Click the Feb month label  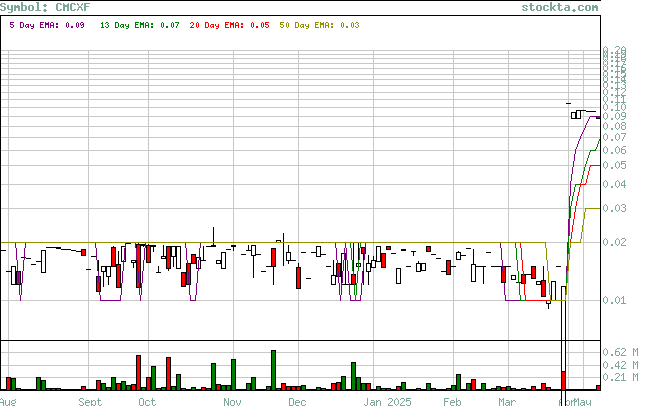pyautogui.click(x=452, y=402)
